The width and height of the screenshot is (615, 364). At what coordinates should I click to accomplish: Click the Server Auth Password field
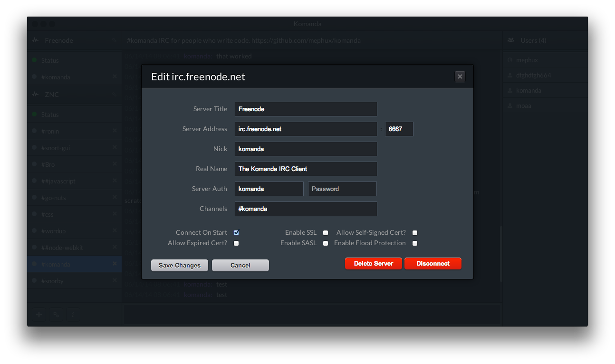pyautogui.click(x=343, y=189)
